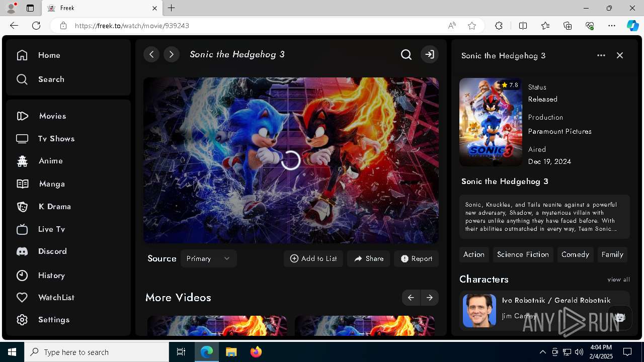Open Task View on taskbar
Screen dimensions: 644x362
[x=181, y=352]
